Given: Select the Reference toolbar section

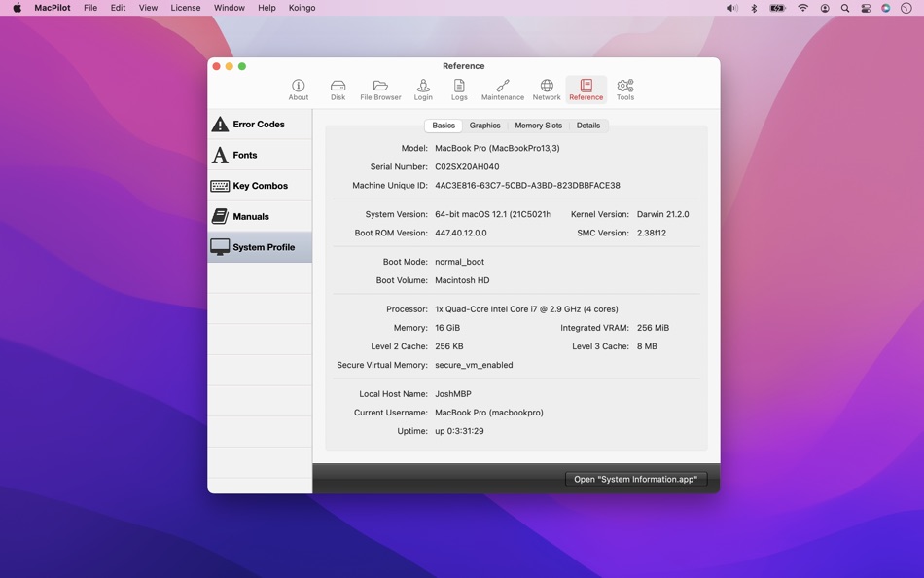Looking at the screenshot, I should coord(586,90).
